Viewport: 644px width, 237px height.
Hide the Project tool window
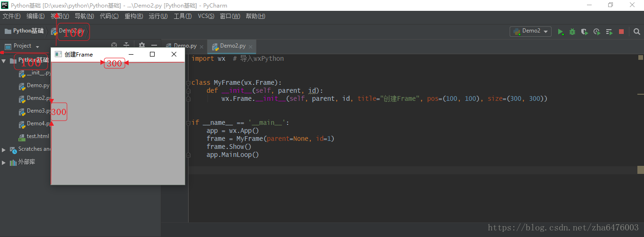tap(155, 45)
